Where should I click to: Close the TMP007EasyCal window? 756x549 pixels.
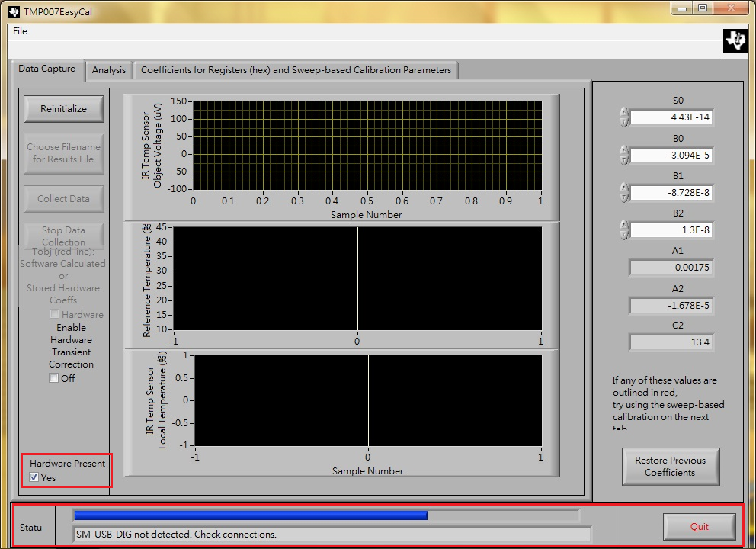click(x=731, y=8)
